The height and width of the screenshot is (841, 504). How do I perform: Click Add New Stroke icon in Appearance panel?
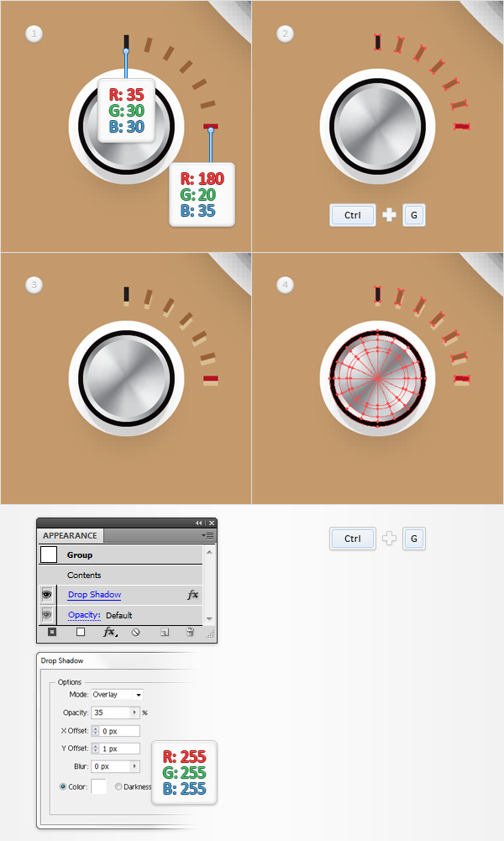(52, 632)
